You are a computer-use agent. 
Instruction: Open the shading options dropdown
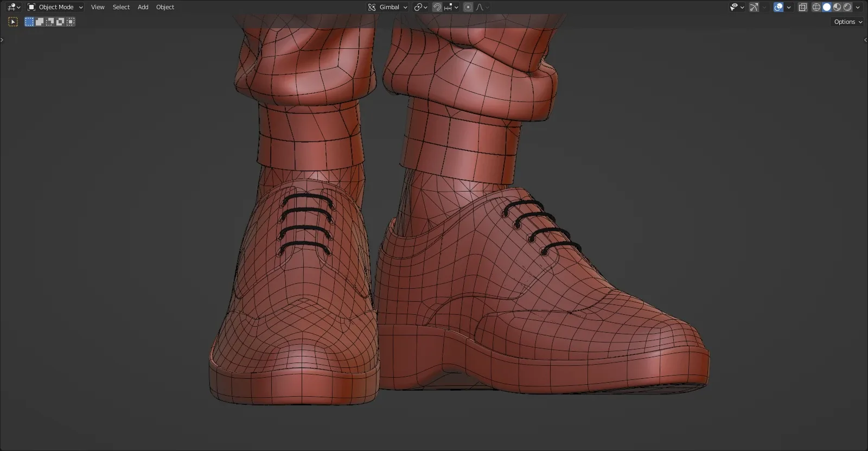click(858, 7)
